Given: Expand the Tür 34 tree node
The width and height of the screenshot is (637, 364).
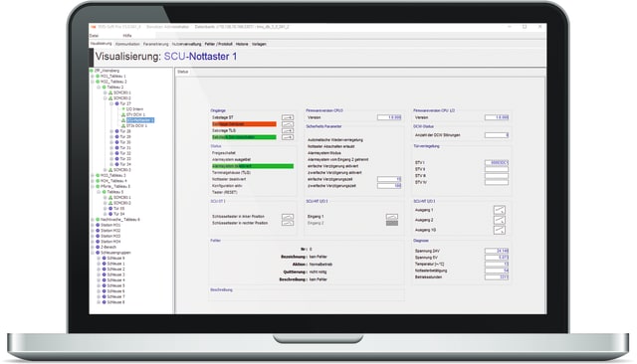Looking at the screenshot, I should point(111,164).
